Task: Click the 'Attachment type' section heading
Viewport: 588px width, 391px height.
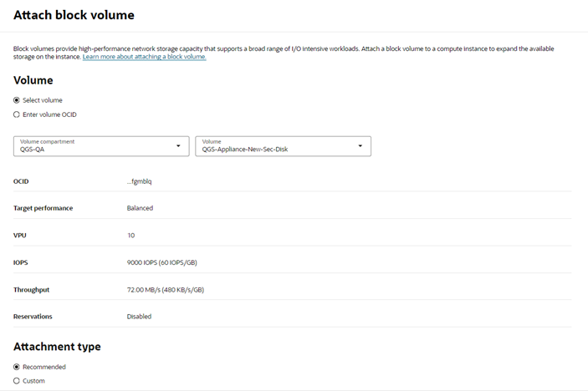Action: coord(57,346)
